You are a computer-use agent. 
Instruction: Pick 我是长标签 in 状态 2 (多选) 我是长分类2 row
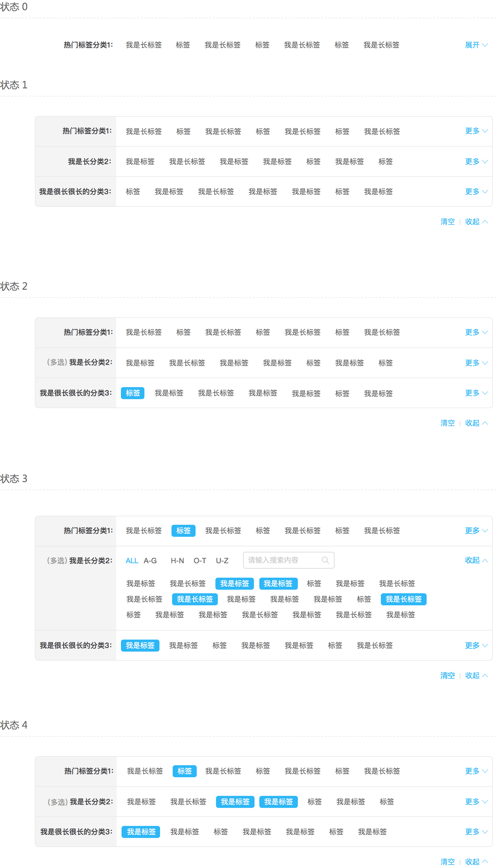[x=187, y=363]
